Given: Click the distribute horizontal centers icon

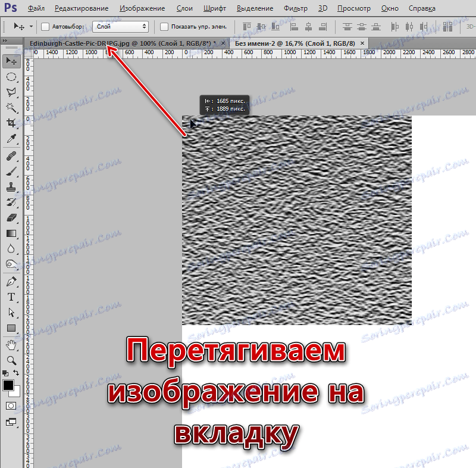Looking at the screenshot, I should (409, 27).
